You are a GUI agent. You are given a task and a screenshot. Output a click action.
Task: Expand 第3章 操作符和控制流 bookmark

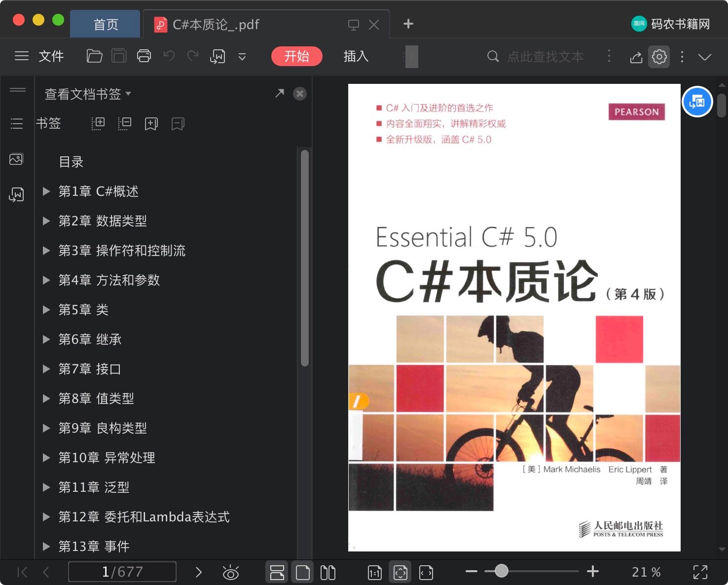coord(46,251)
